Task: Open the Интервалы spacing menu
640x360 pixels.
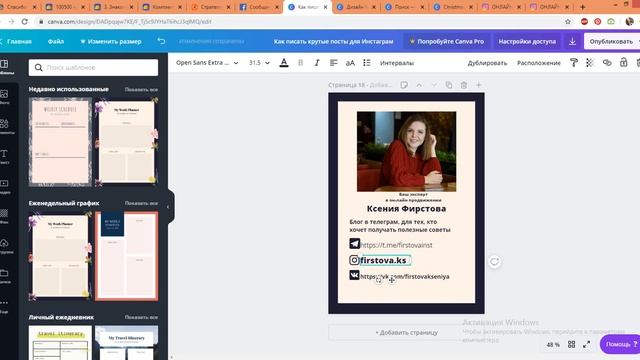Action: click(x=397, y=63)
